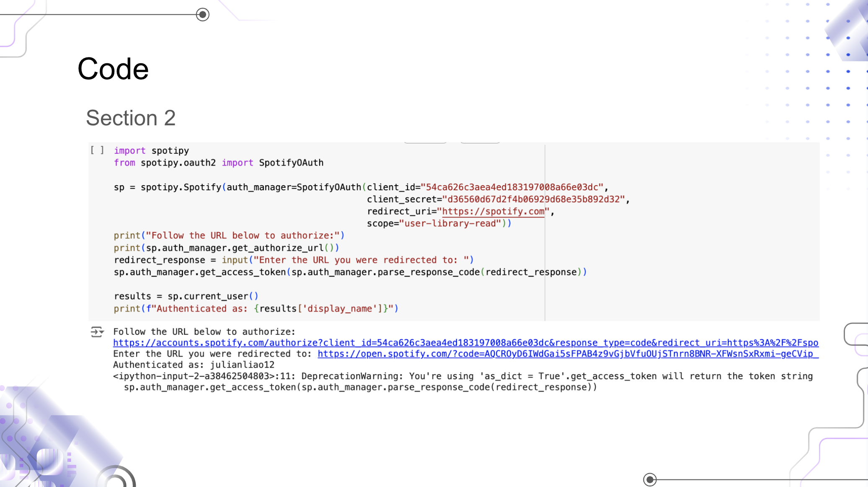Click the circle marker on the top line
The width and height of the screenshot is (868, 487).
click(203, 15)
